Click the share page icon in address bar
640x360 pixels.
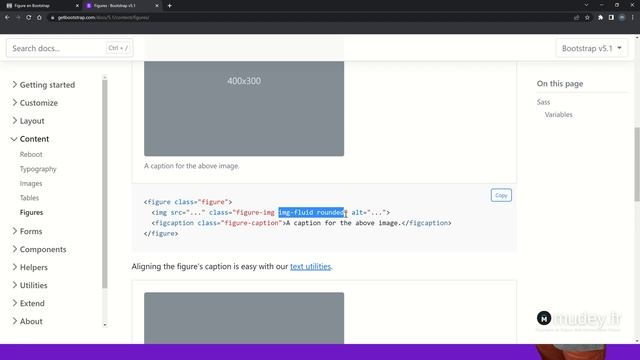tap(576, 18)
